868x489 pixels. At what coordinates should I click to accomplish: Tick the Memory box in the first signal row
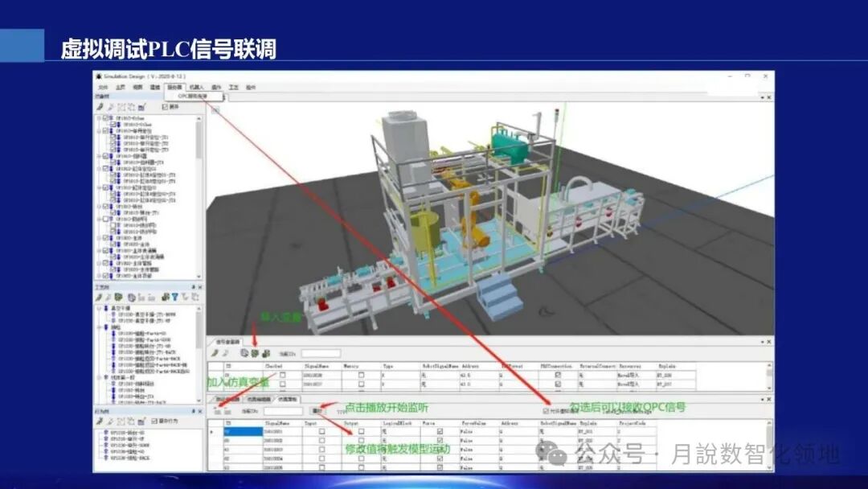tap(362, 375)
